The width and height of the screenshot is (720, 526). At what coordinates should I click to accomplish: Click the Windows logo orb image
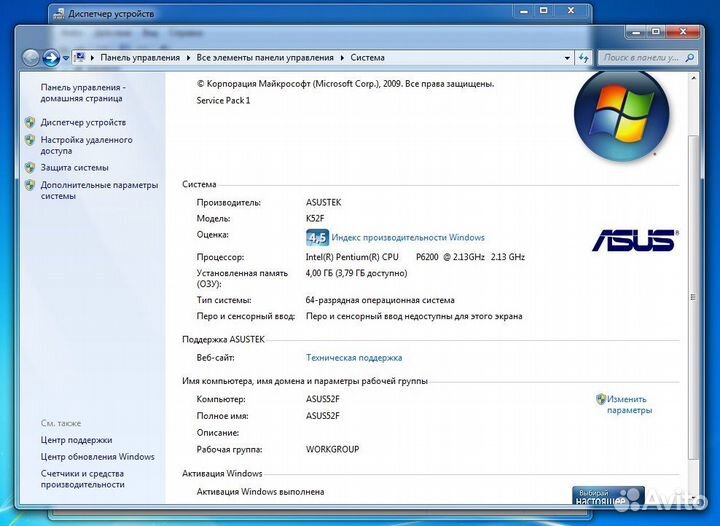(x=621, y=116)
